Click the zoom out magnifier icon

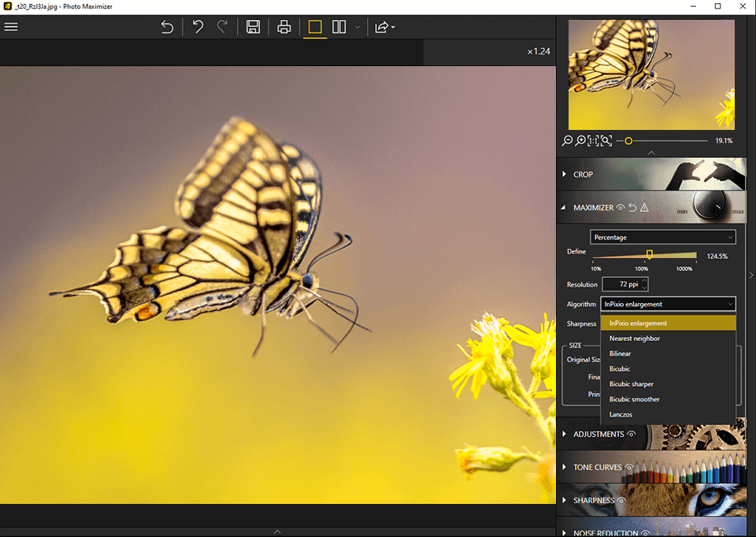click(567, 141)
